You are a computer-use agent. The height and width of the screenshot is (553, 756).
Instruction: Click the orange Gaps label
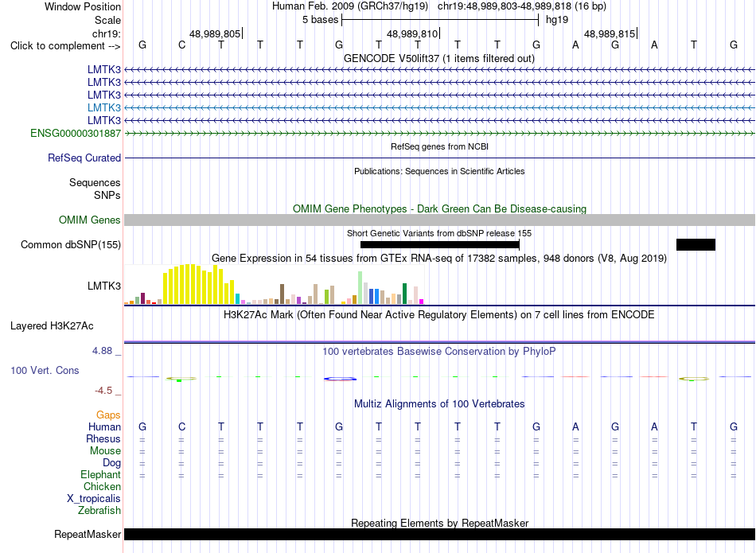pyautogui.click(x=108, y=415)
